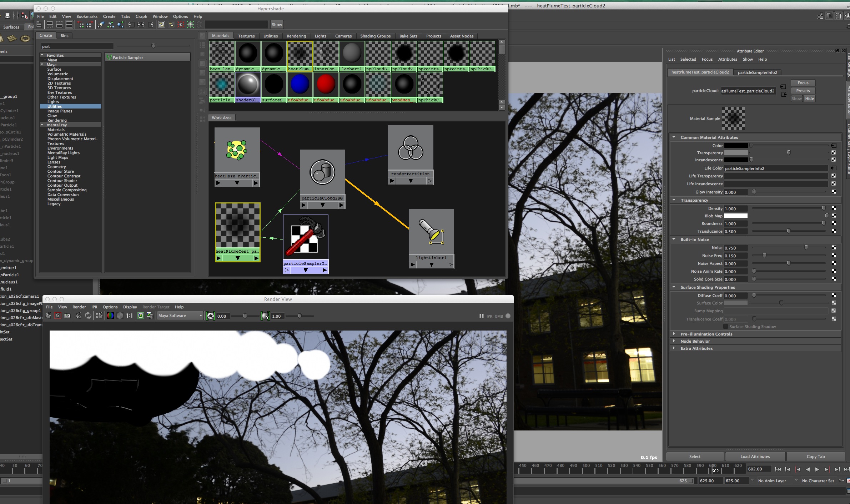Click the Snapshot camera icon in Render View
Image resolution: width=850 pixels, height=504 pixels.
[67, 316]
